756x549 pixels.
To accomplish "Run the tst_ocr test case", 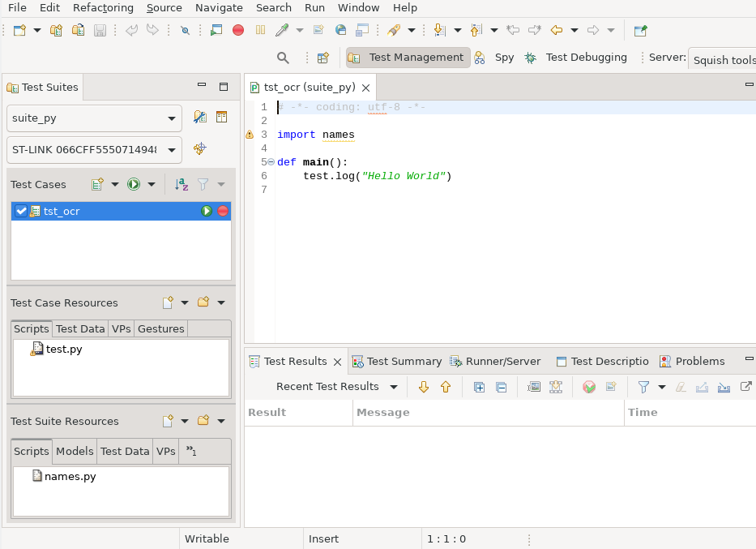I will pyautogui.click(x=207, y=211).
